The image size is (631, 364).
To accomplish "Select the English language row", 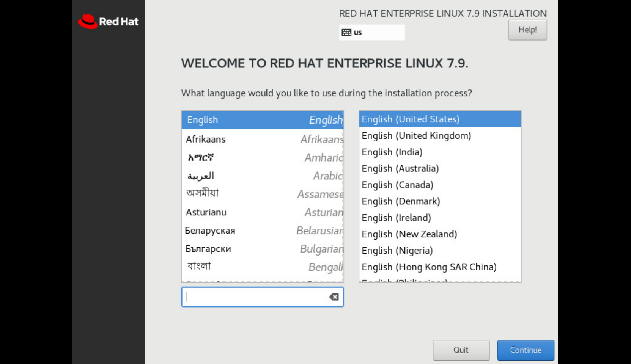I will [263, 120].
